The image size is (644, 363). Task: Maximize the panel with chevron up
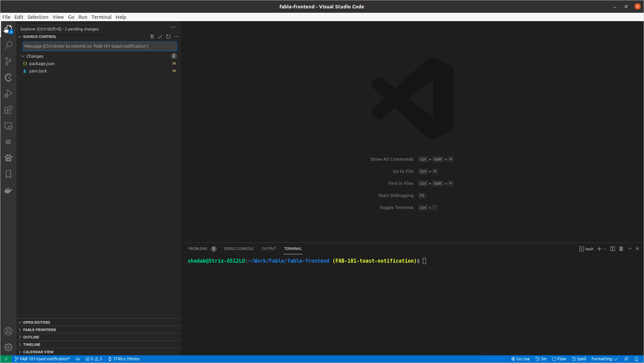coord(630,249)
